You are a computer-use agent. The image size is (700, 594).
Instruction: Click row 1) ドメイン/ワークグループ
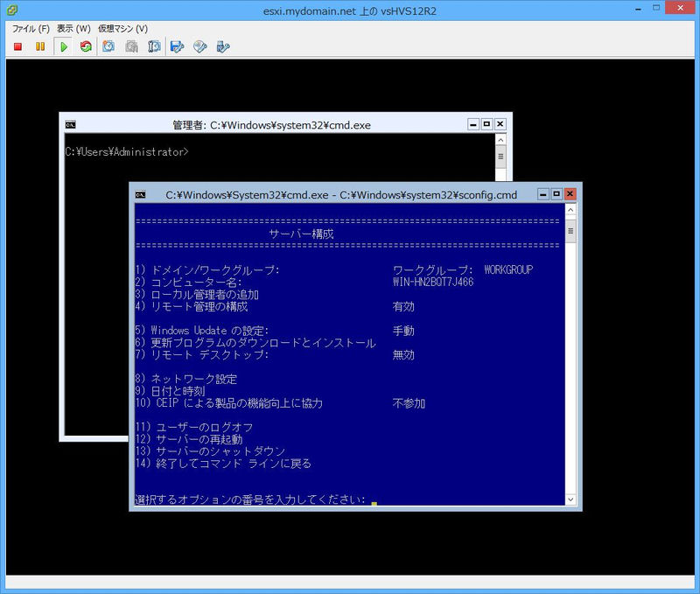click(207, 270)
